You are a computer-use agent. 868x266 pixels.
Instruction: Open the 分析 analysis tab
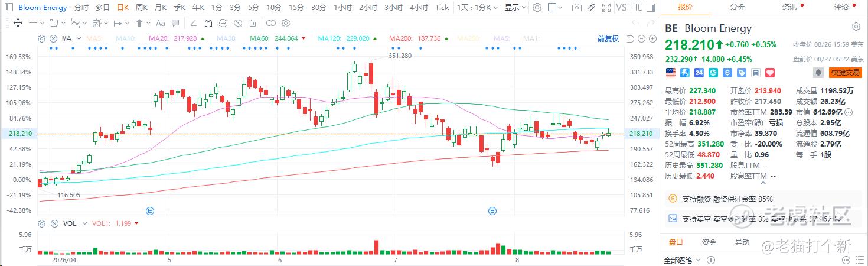[738, 7]
